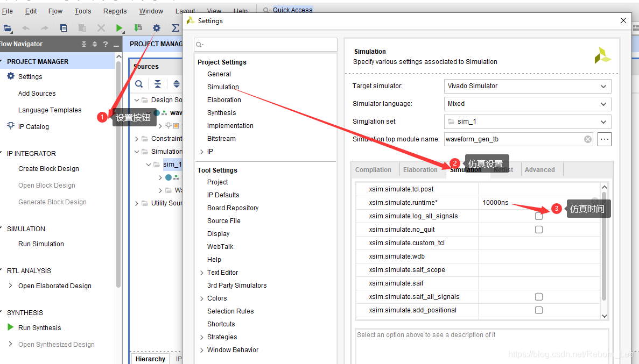639x364 pixels.
Task: Click the Paste icon in toolbar
Action: coord(82,28)
